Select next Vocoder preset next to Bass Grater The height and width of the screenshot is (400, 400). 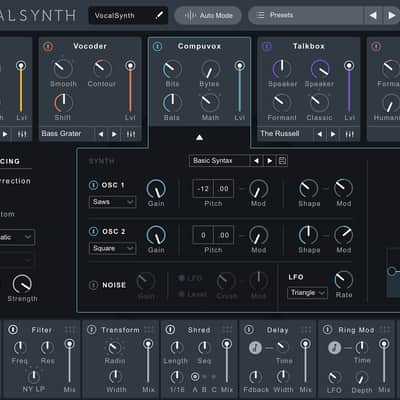coord(114,134)
